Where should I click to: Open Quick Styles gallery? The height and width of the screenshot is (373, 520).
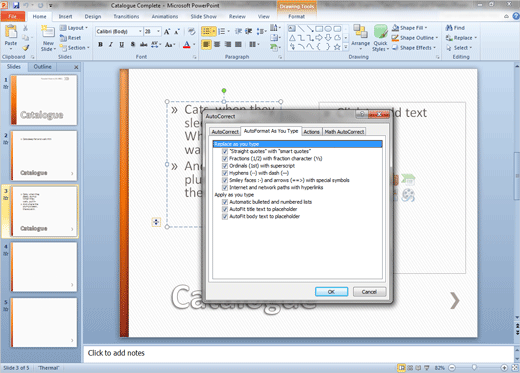tap(380, 38)
